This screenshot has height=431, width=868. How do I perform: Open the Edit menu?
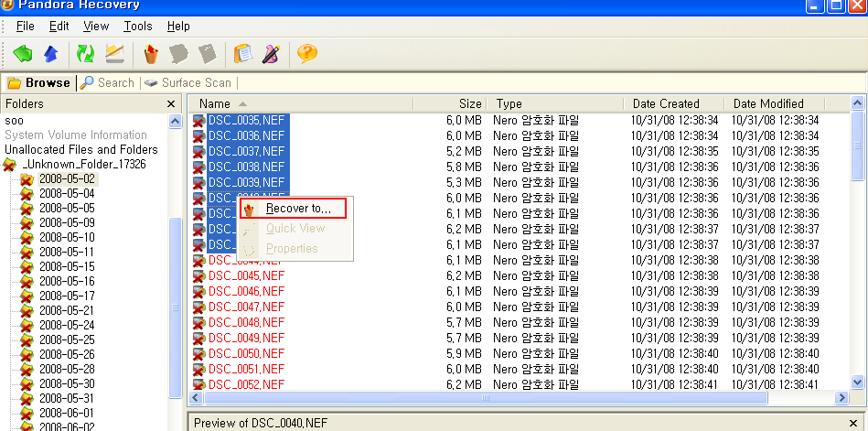pyautogui.click(x=59, y=26)
